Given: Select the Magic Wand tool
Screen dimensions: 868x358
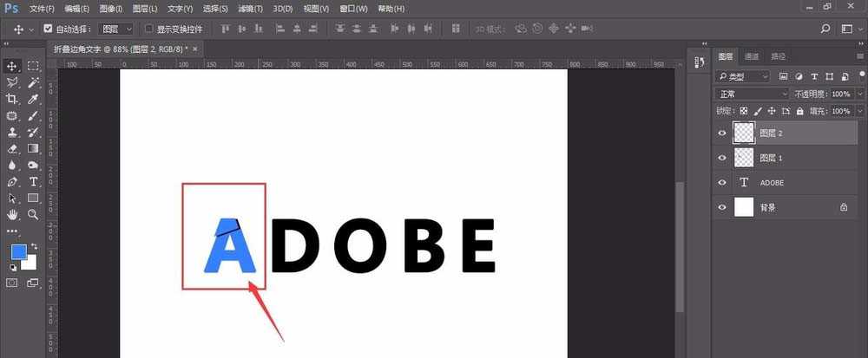Looking at the screenshot, I should pyautogui.click(x=33, y=82).
